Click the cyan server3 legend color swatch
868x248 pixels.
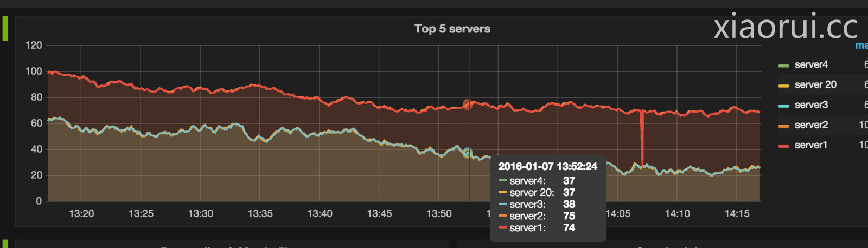[x=783, y=106]
